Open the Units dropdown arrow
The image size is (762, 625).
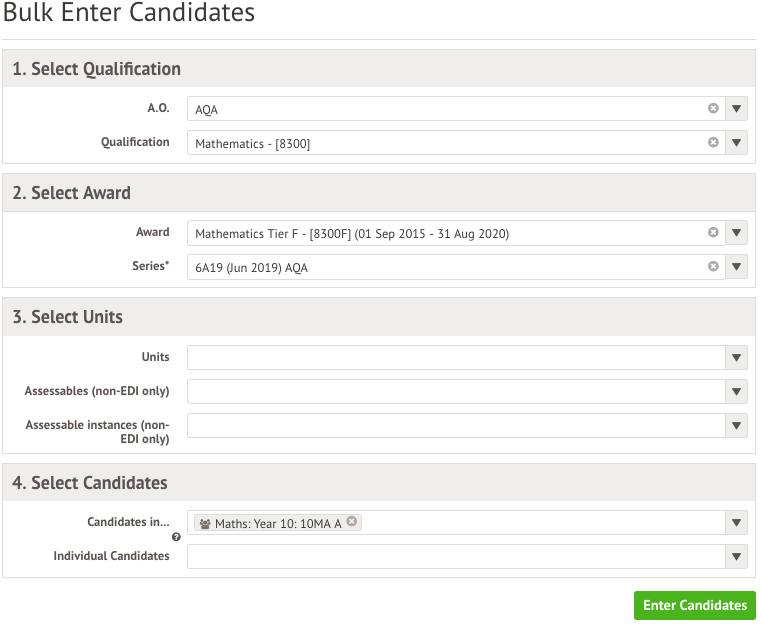pos(736,357)
